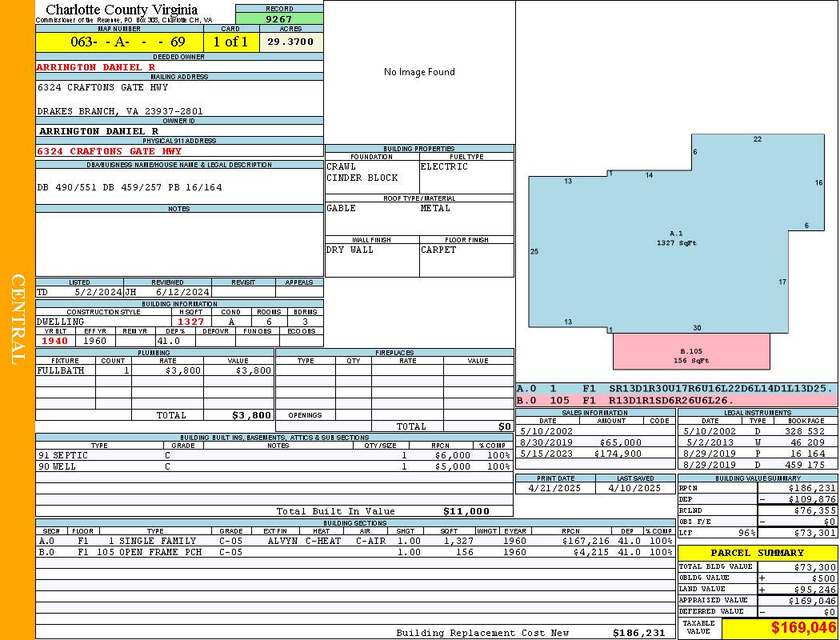Viewport: 840px width, 640px height.
Task: Click the Charlotte County Virginia title
Action: [122, 9]
